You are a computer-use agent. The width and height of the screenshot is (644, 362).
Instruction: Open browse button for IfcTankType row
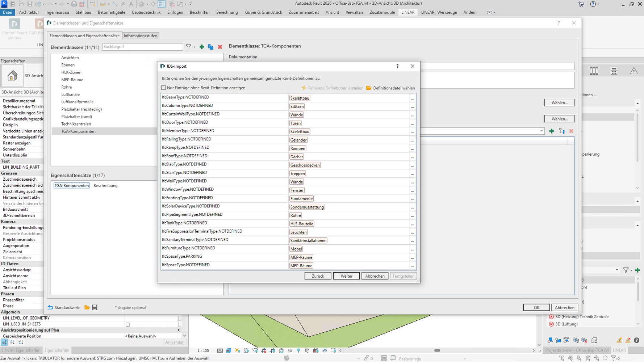[x=413, y=224]
